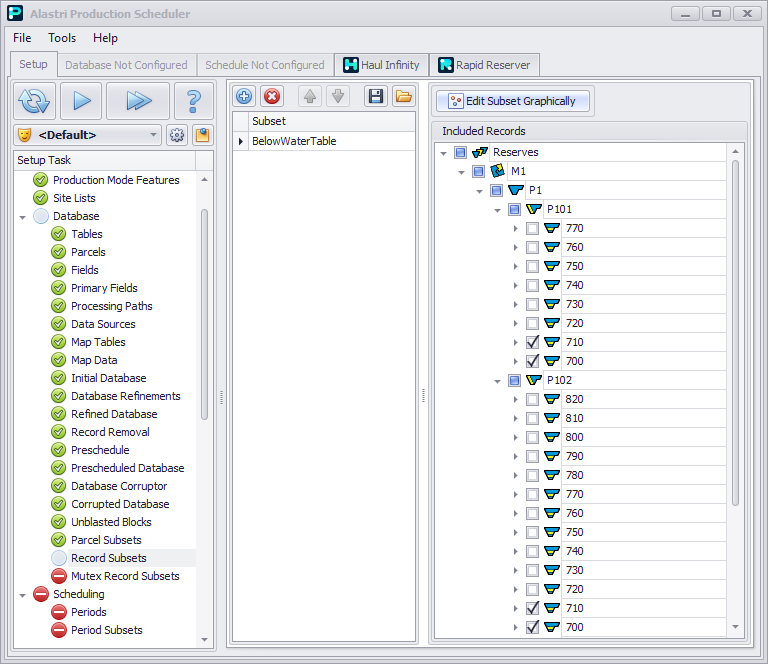
Task: Collapse the Scheduling section in Setup Task
Action: click(x=23, y=595)
